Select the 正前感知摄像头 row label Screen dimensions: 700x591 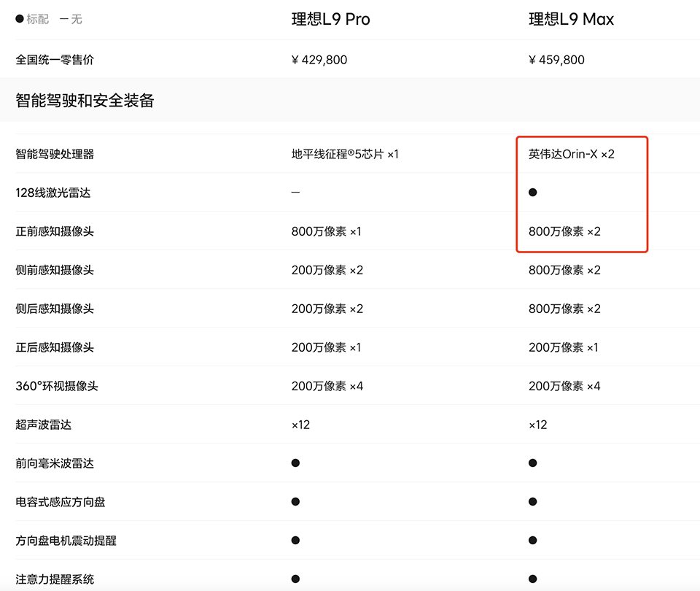coord(55,231)
